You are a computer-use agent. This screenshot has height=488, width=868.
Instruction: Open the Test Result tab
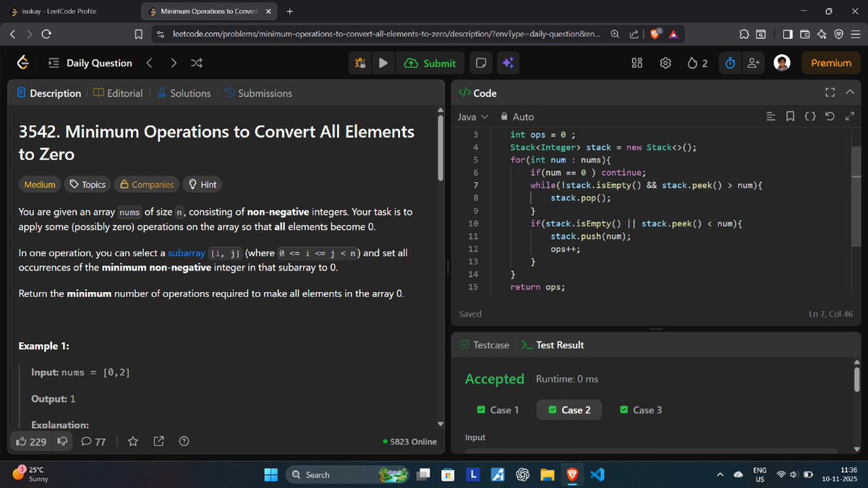click(553, 345)
